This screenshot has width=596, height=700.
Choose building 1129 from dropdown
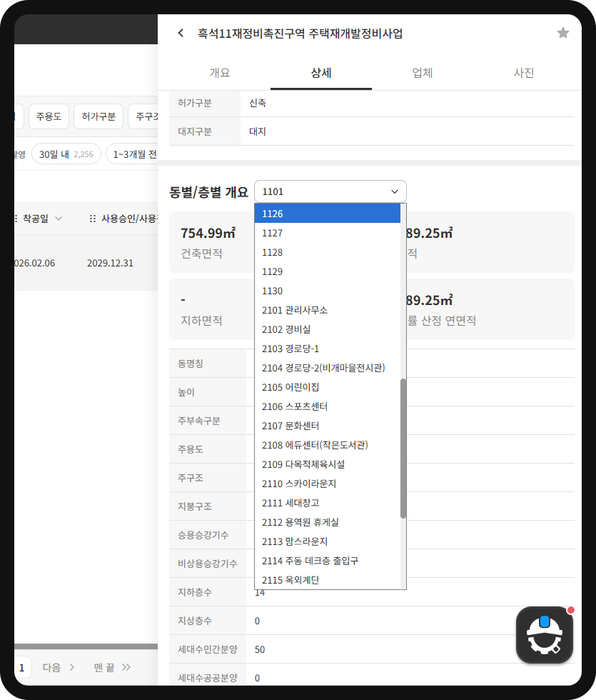point(328,271)
